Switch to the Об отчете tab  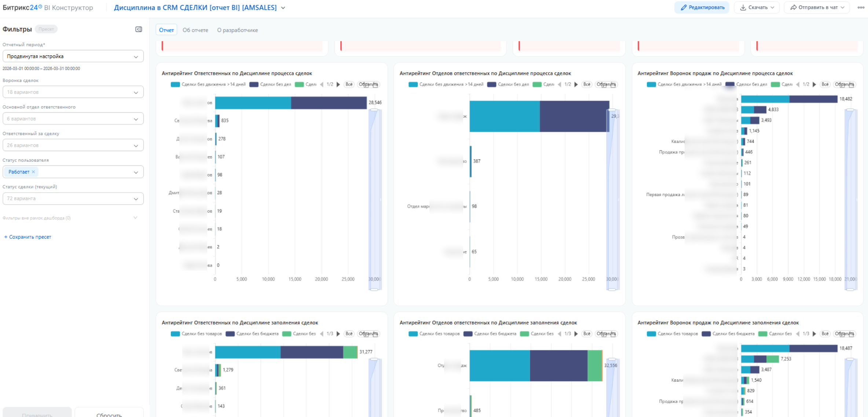click(195, 30)
